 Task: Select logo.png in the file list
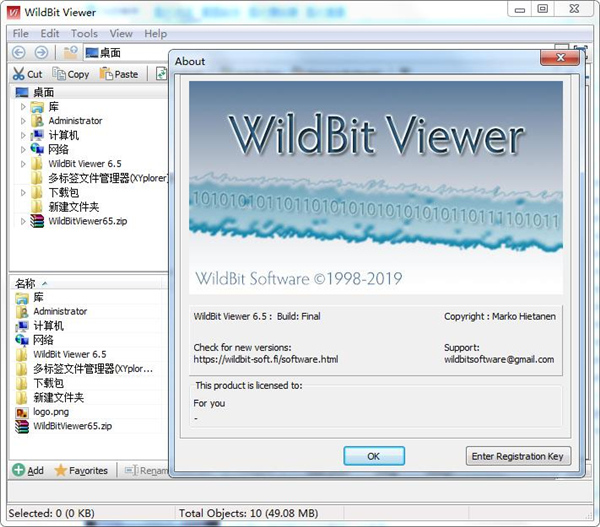point(50,411)
